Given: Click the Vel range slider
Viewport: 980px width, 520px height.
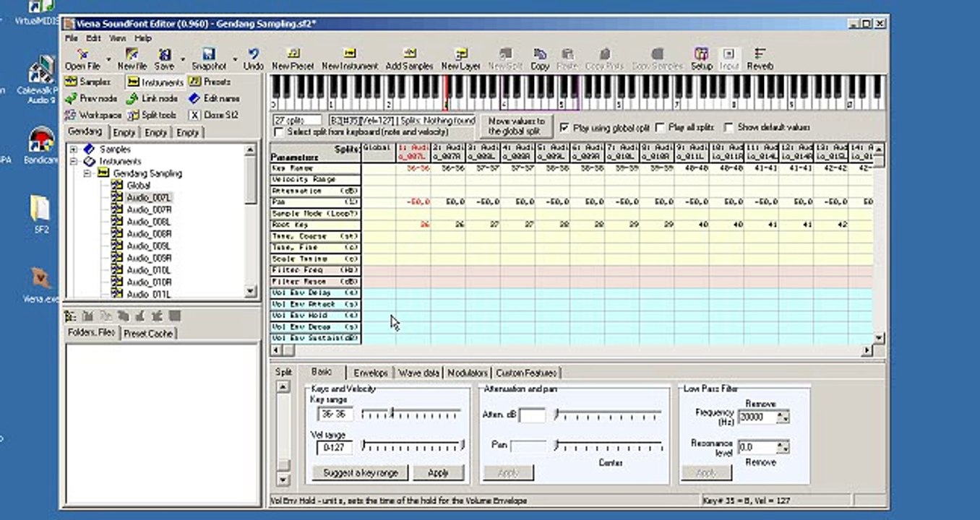Looking at the screenshot, I should pyautogui.click(x=413, y=445).
